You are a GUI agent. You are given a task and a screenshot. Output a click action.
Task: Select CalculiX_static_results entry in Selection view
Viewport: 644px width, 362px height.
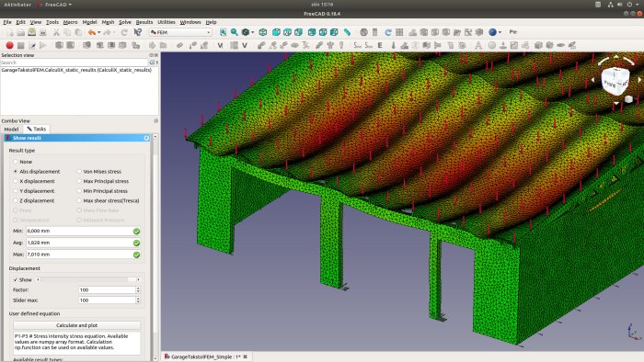76,70
